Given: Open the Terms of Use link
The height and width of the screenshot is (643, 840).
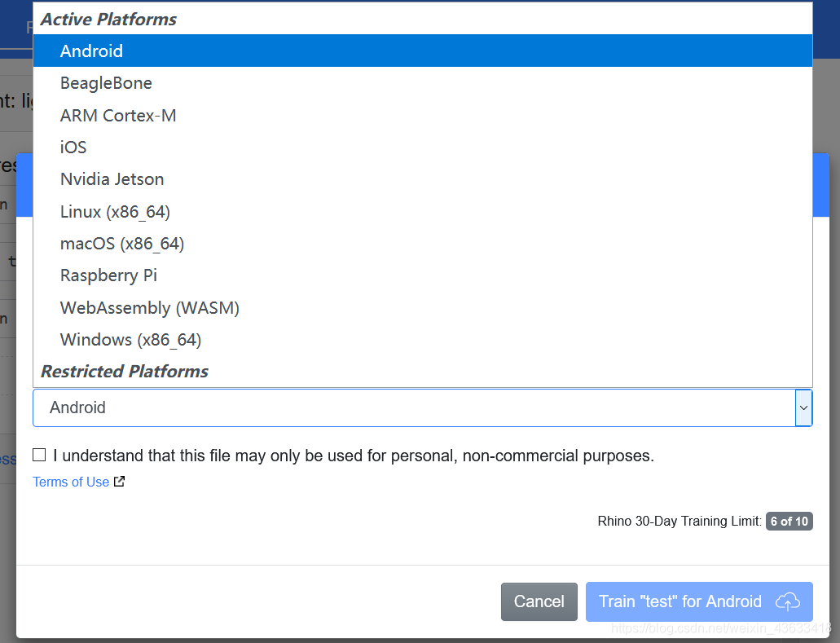Looking at the screenshot, I should pyautogui.click(x=71, y=482).
